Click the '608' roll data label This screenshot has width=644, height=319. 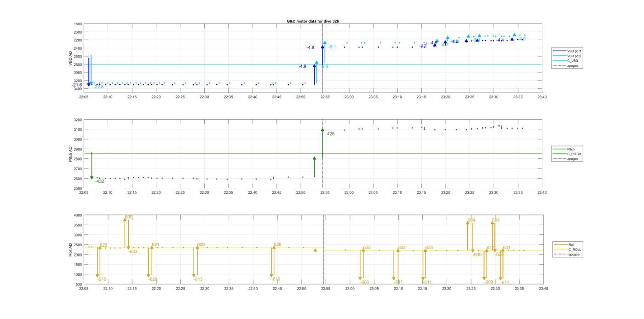click(x=471, y=220)
